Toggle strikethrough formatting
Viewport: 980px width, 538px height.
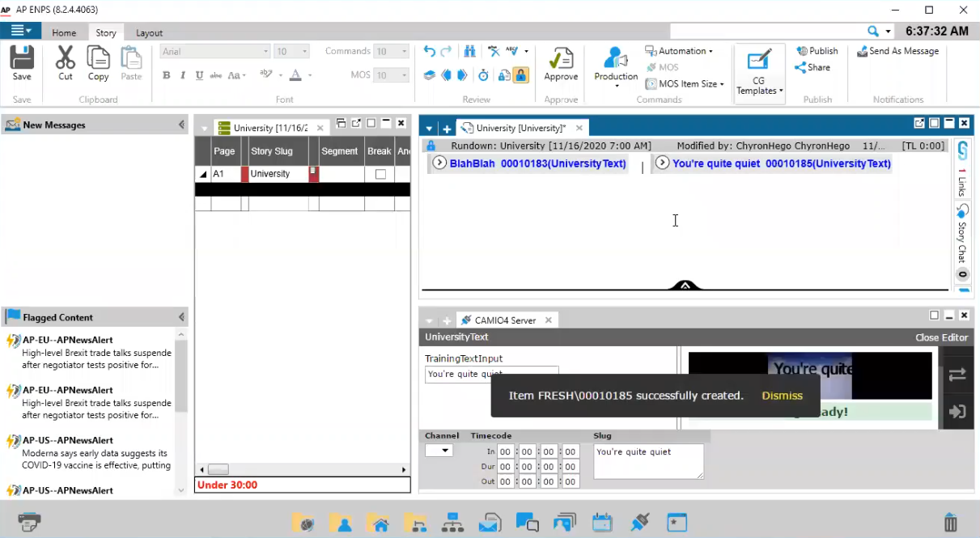click(216, 75)
